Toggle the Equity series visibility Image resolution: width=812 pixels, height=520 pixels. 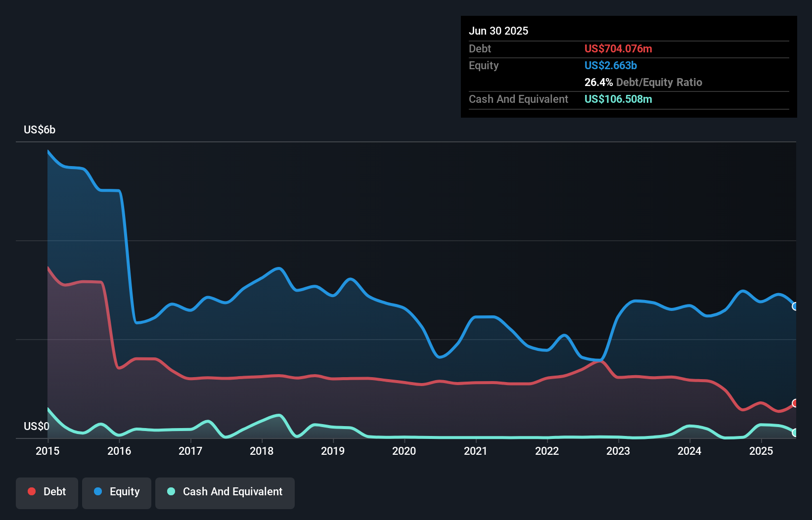click(116, 492)
